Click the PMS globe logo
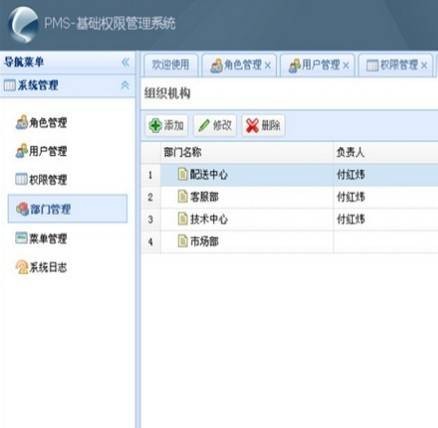The image size is (438, 428). [23, 25]
